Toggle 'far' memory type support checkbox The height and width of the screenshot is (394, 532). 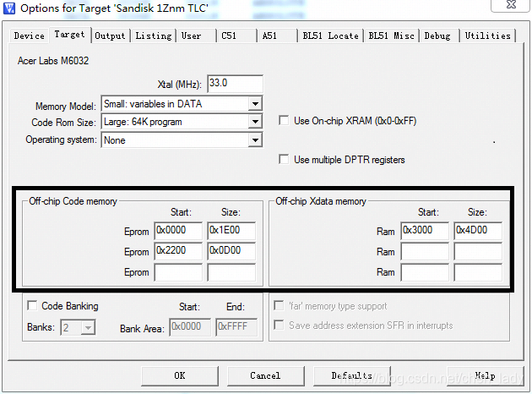click(x=279, y=305)
